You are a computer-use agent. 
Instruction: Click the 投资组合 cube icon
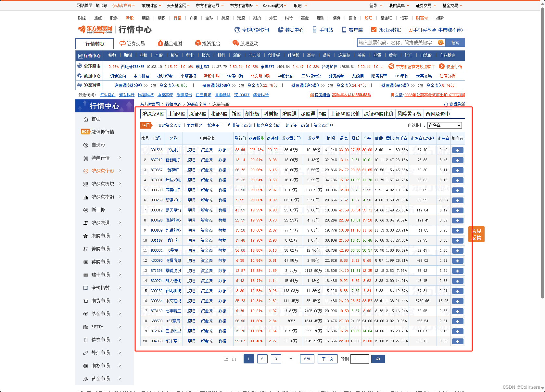tap(198, 43)
